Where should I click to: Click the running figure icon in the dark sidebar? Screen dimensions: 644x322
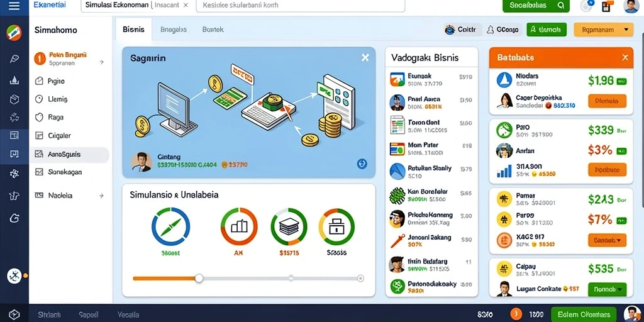[14, 276]
